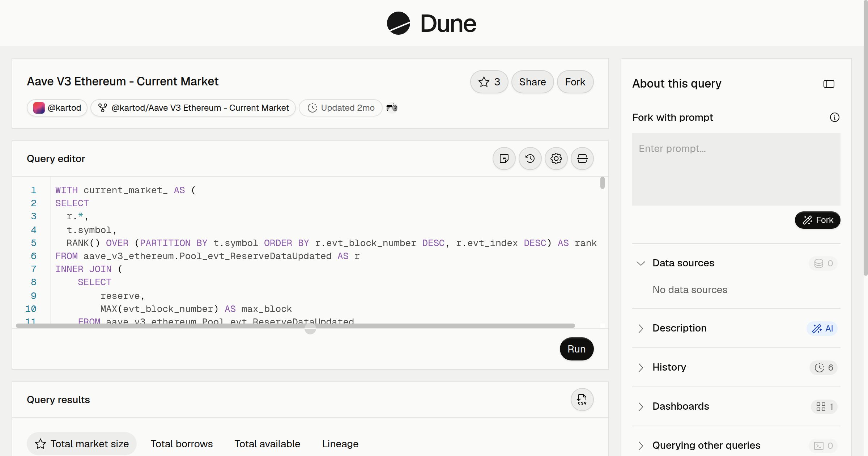Run the query

(x=576, y=349)
